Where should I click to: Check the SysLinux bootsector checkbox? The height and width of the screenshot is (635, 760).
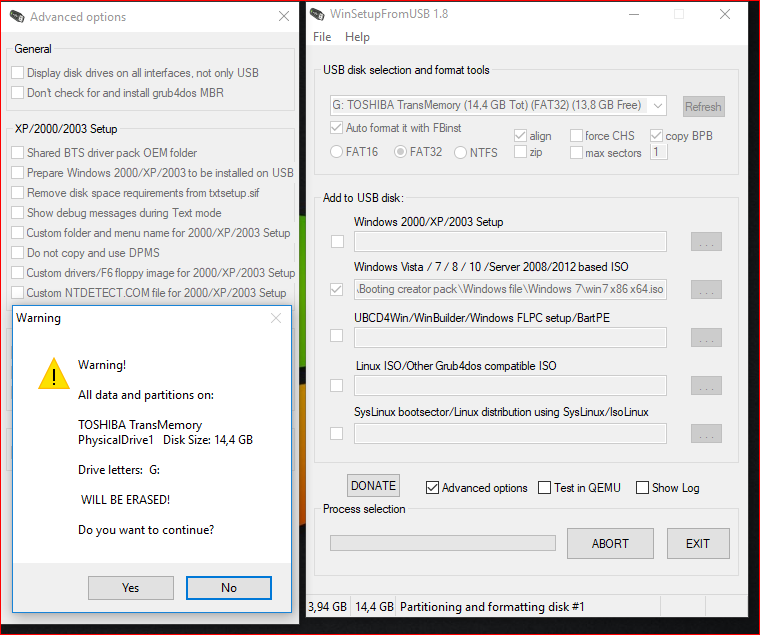coord(336,433)
